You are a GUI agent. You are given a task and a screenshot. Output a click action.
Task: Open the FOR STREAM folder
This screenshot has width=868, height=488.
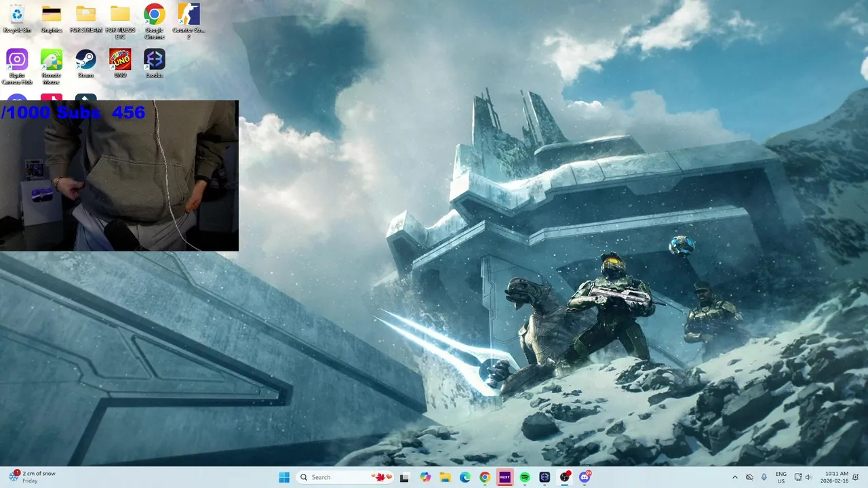pos(85,19)
